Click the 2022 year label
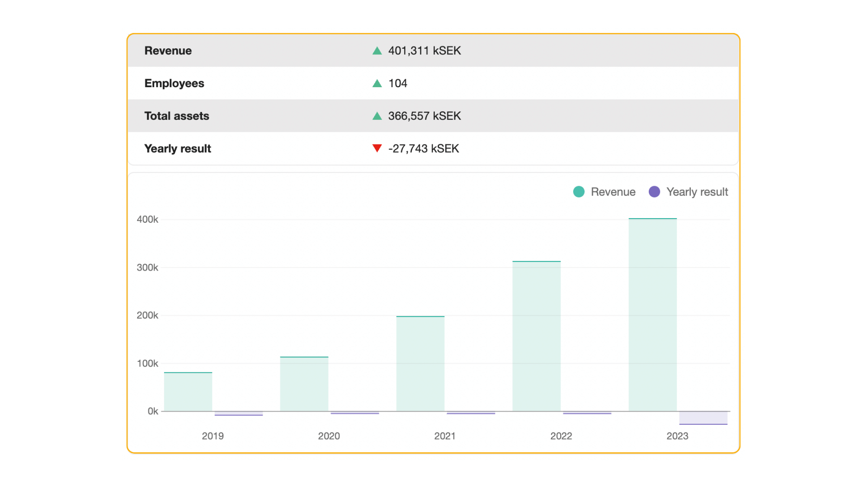 [561, 436]
